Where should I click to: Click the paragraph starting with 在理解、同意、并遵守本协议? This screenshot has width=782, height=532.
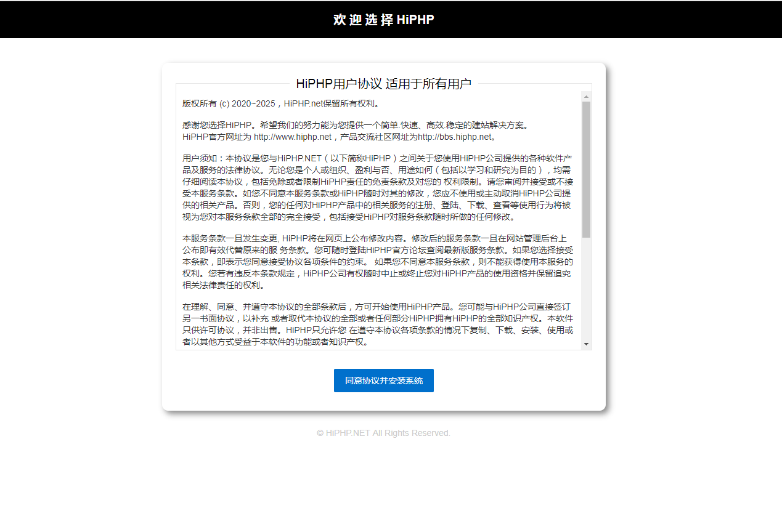coord(378,324)
